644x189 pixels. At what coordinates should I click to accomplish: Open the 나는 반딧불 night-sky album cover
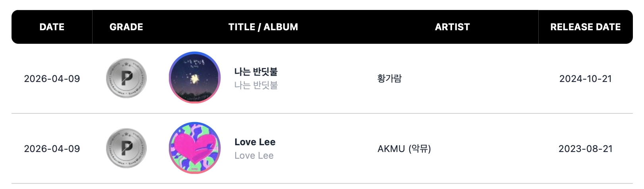tap(195, 78)
